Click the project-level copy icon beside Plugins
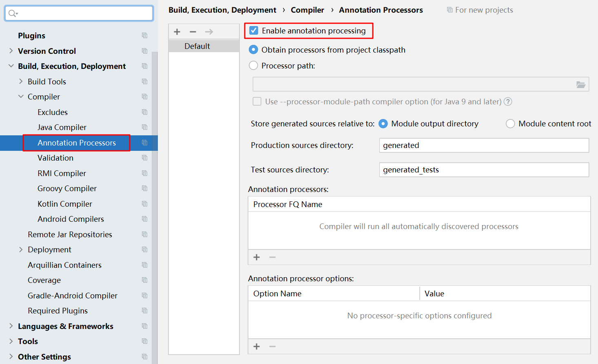The image size is (598, 364). (x=144, y=35)
